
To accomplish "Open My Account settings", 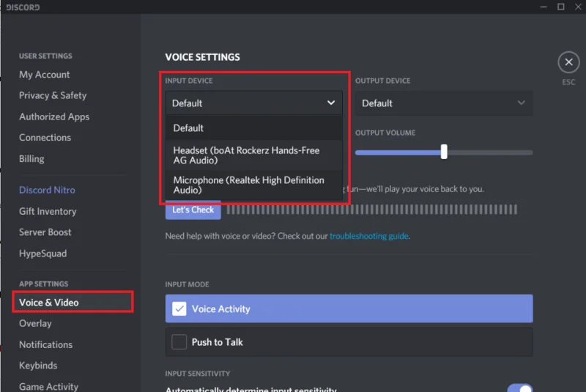I will coord(45,74).
